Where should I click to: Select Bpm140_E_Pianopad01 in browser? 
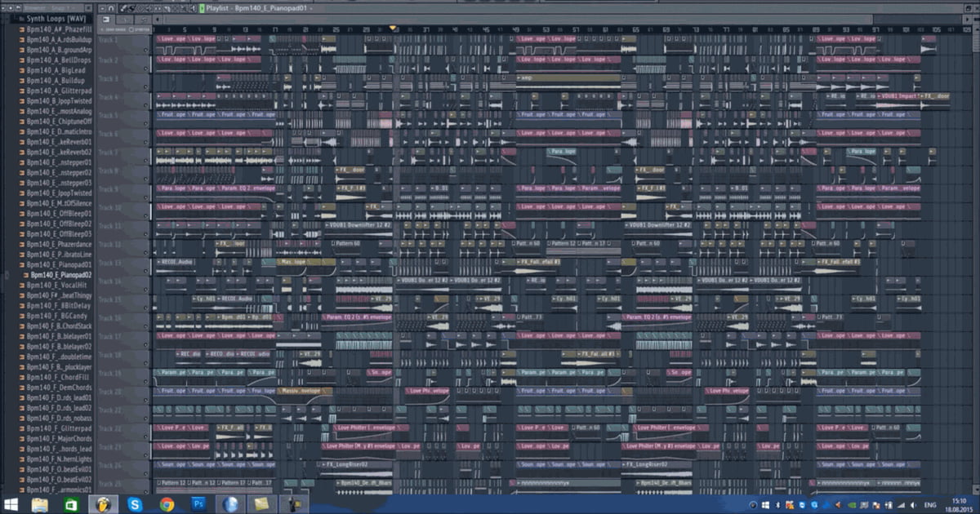pyautogui.click(x=57, y=264)
